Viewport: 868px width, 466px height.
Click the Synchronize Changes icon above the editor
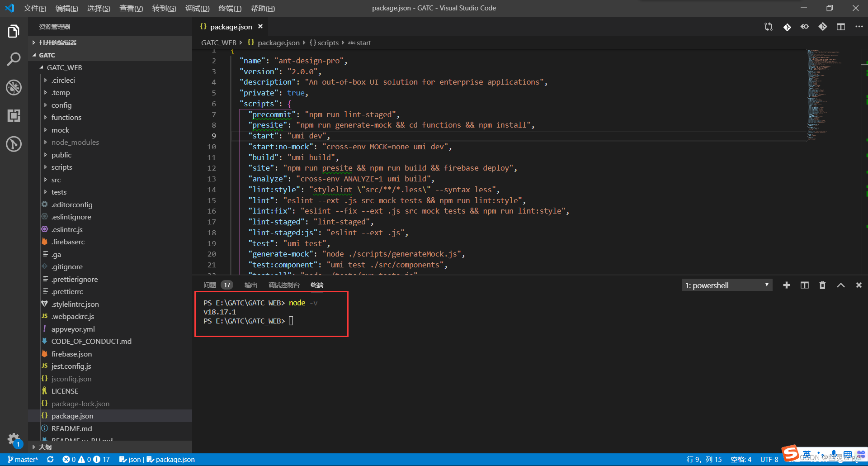769,27
